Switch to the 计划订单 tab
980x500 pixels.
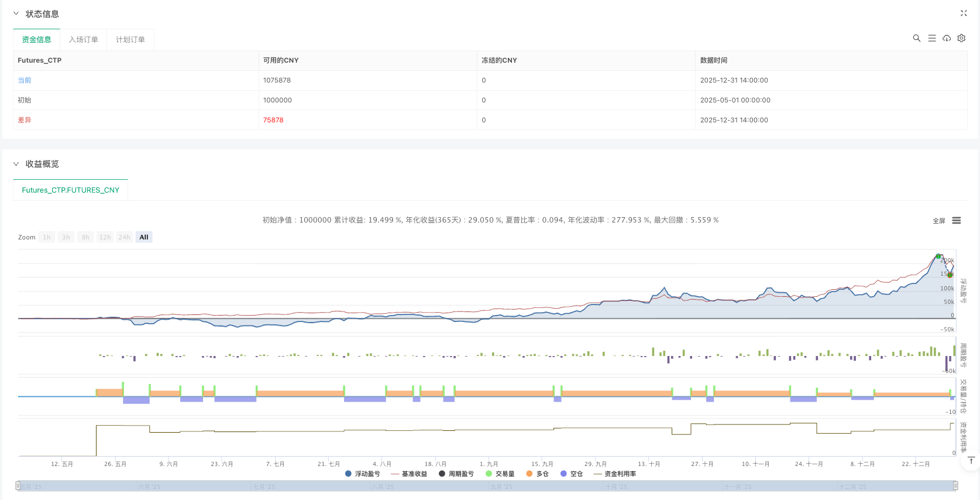click(130, 40)
